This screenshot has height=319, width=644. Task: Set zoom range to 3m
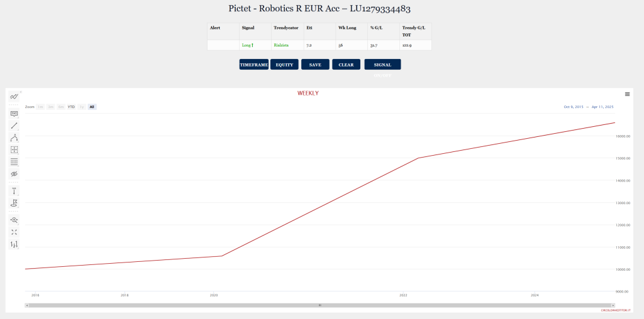[x=50, y=107]
